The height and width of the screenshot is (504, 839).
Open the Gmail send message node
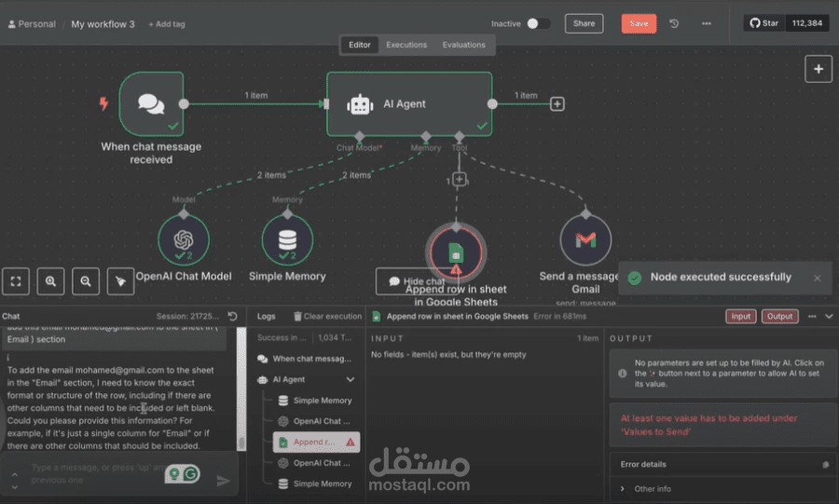click(x=586, y=240)
